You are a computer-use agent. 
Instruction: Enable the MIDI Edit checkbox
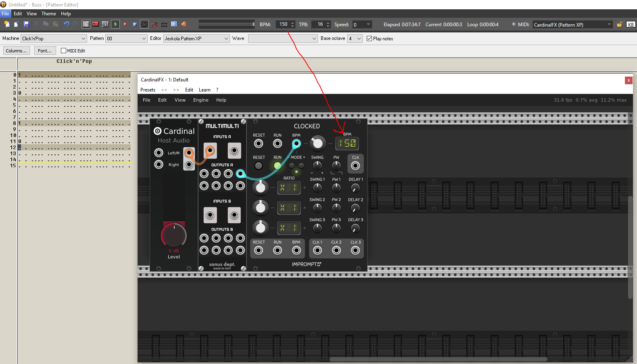63,51
